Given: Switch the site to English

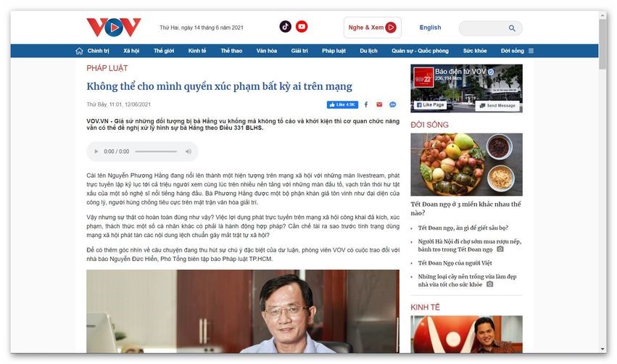Looking at the screenshot, I should pyautogui.click(x=430, y=28).
